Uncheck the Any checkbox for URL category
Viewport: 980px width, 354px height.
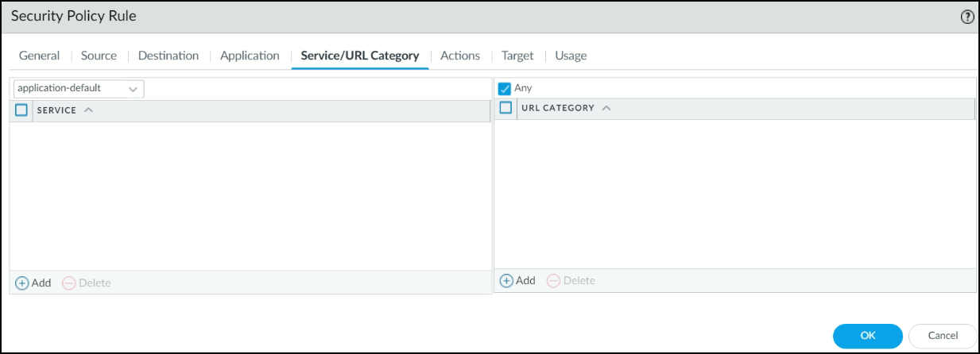pyautogui.click(x=504, y=88)
